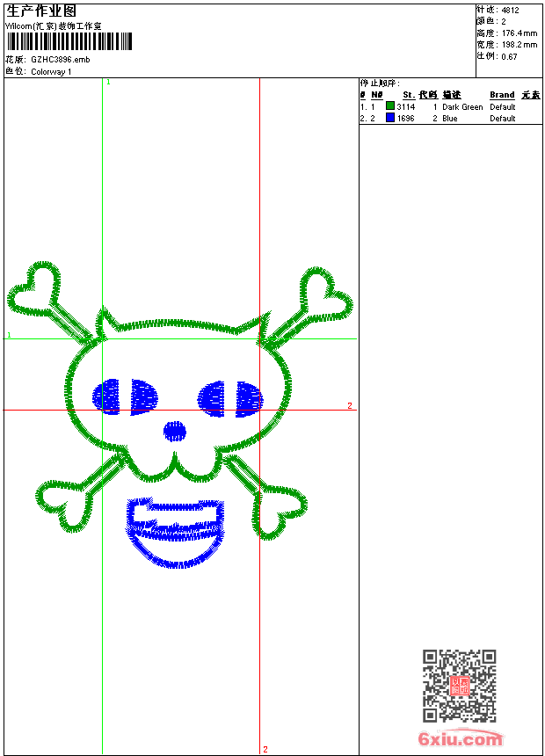Click the Colorway 1 label
545x756 pixels.
click(51, 71)
